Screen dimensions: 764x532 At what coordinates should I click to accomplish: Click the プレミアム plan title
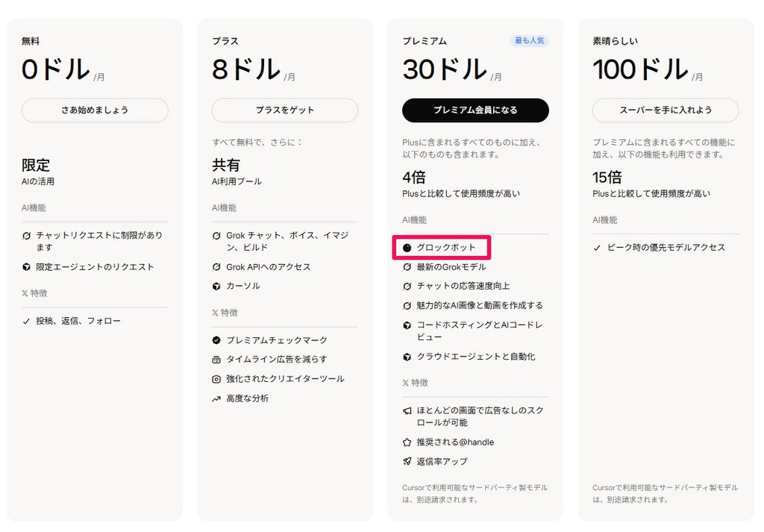pyautogui.click(x=425, y=41)
